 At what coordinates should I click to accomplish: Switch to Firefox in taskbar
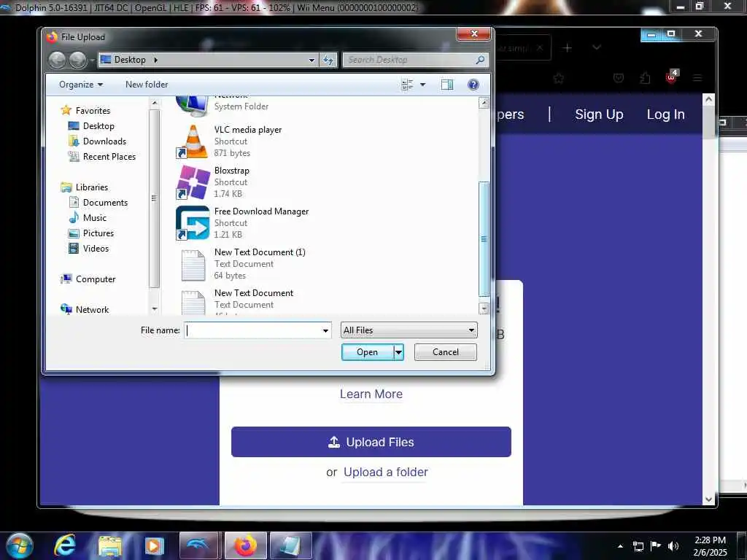[245, 545]
